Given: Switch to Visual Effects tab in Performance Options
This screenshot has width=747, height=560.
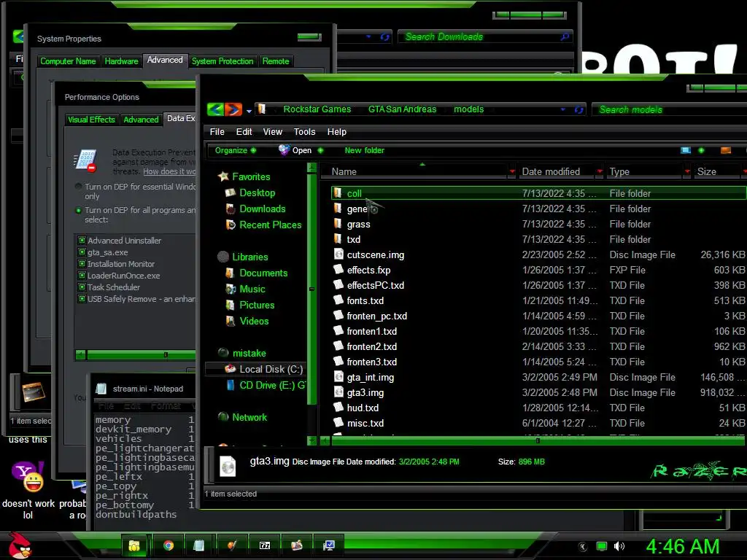Looking at the screenshot, I should 91,120.
